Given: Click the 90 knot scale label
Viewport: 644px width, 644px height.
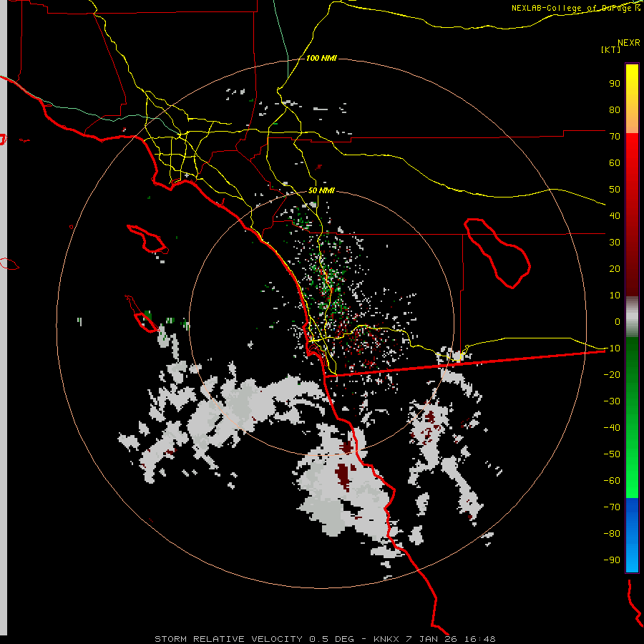Looking at the screenshot, I should click(x=615, y=84).
